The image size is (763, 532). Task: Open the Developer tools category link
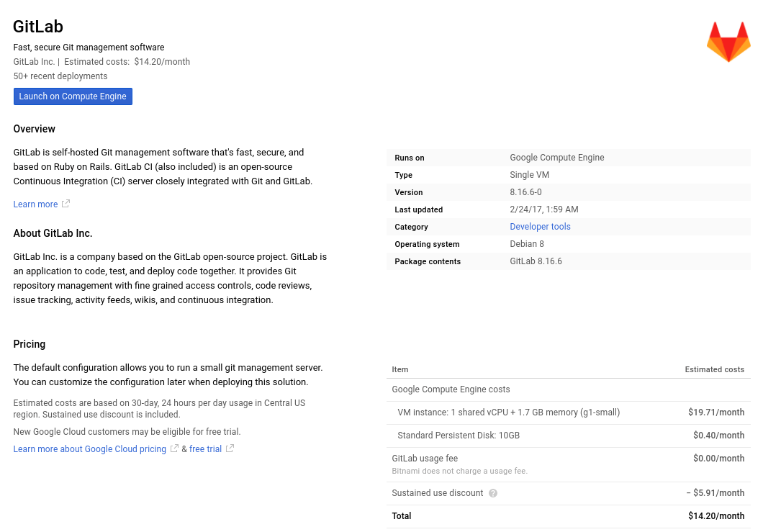[x=540, y=227]
